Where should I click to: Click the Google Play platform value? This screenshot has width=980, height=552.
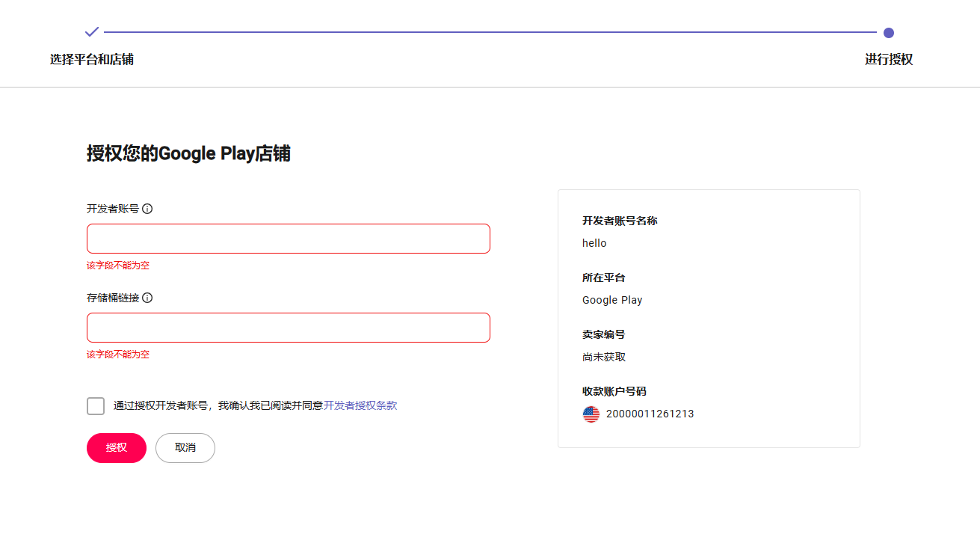click(x=612, y=301)
